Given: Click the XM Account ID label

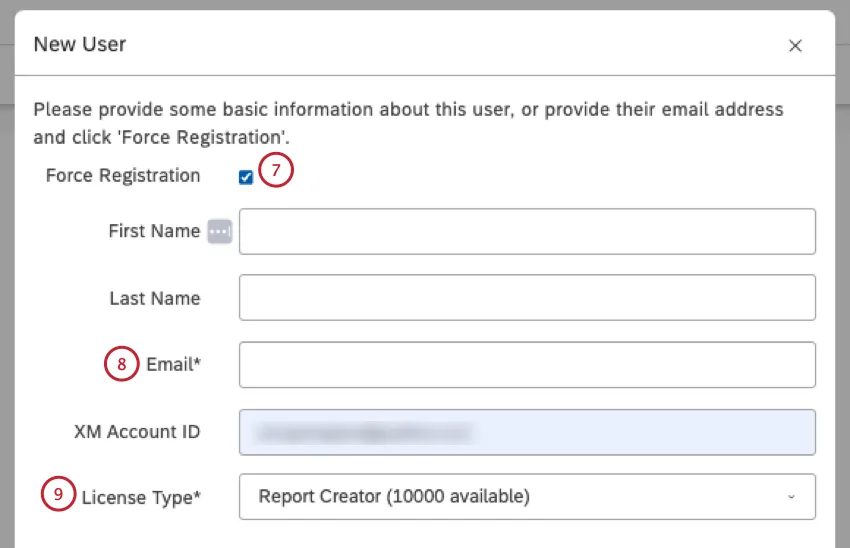Looking at the screenshot, I should coord(137,432).
